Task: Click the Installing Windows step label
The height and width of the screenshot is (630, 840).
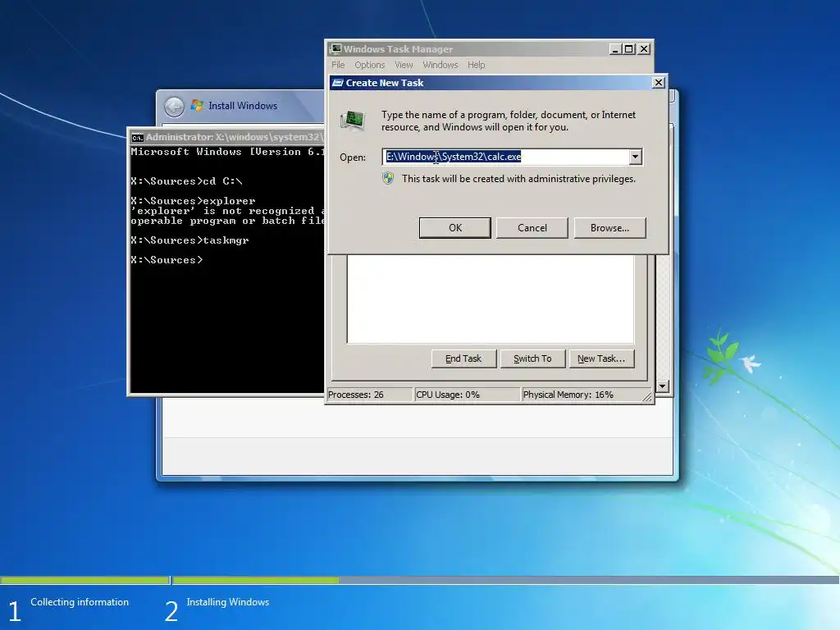Action: pyautogui.click(x=228, y=602)
